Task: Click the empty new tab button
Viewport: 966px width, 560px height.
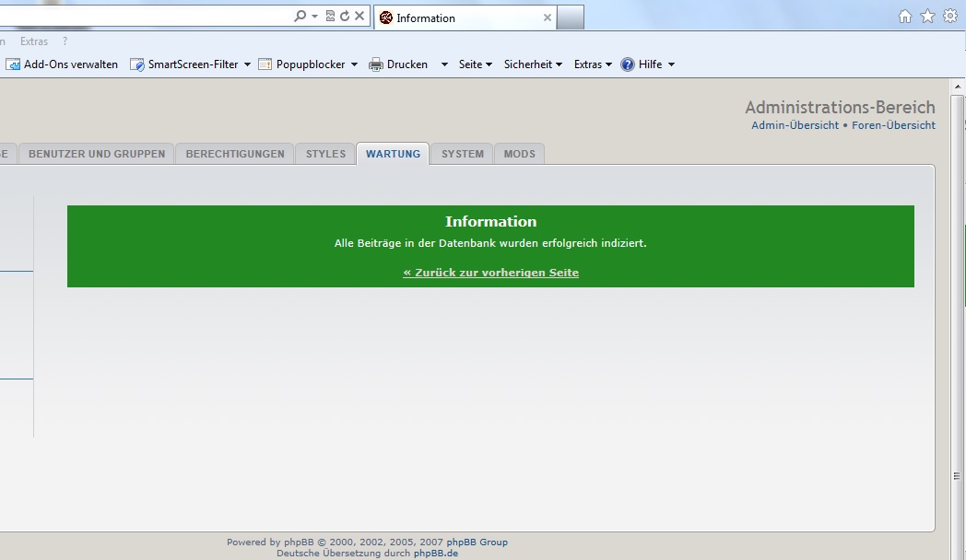Action: (x=571, y=17)
